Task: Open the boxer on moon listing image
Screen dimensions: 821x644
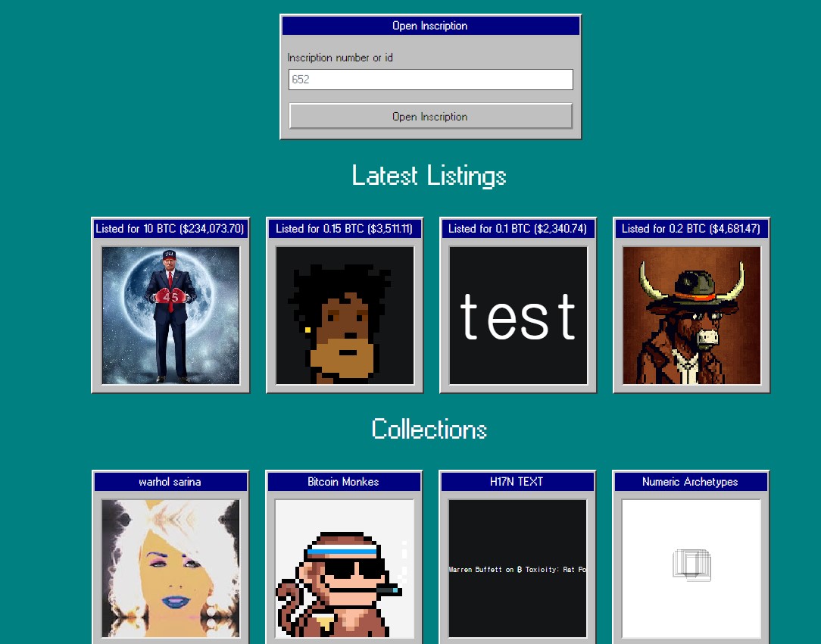Action: [170, 315]
